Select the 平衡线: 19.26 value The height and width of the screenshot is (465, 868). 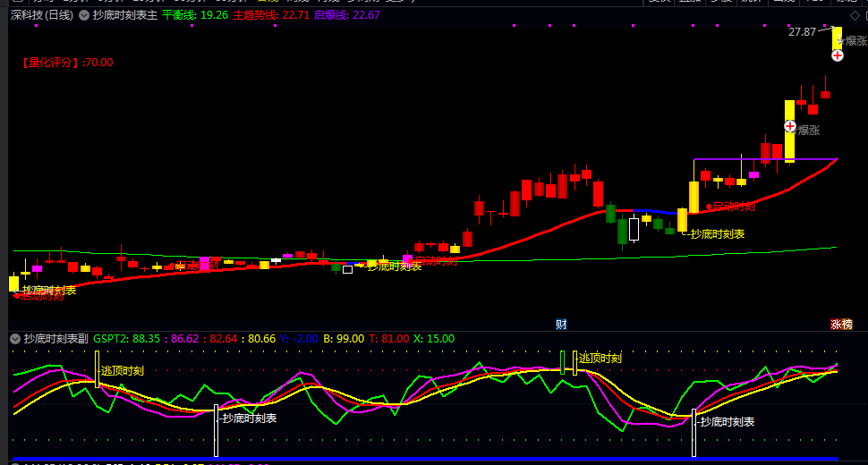195,15
